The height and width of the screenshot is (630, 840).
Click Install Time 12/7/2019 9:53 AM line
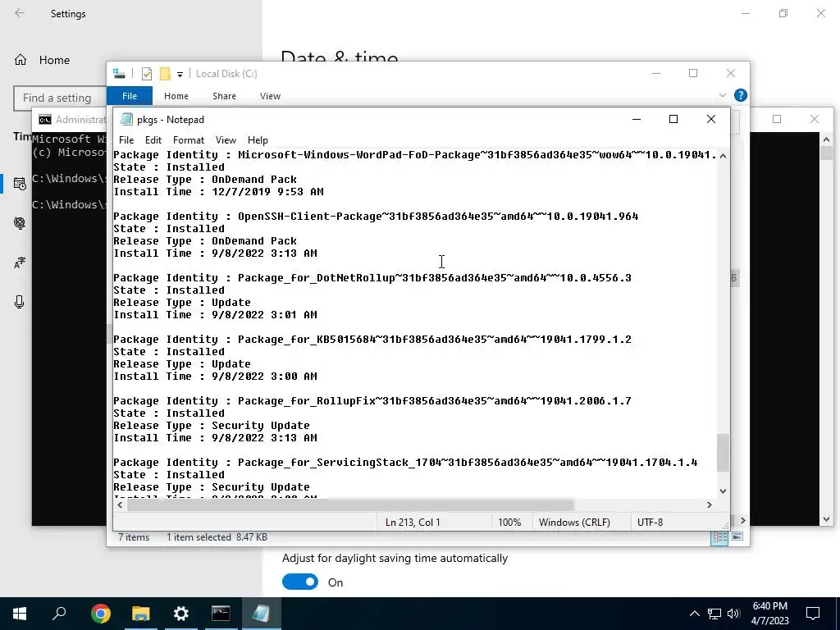[x=218, y=192]
